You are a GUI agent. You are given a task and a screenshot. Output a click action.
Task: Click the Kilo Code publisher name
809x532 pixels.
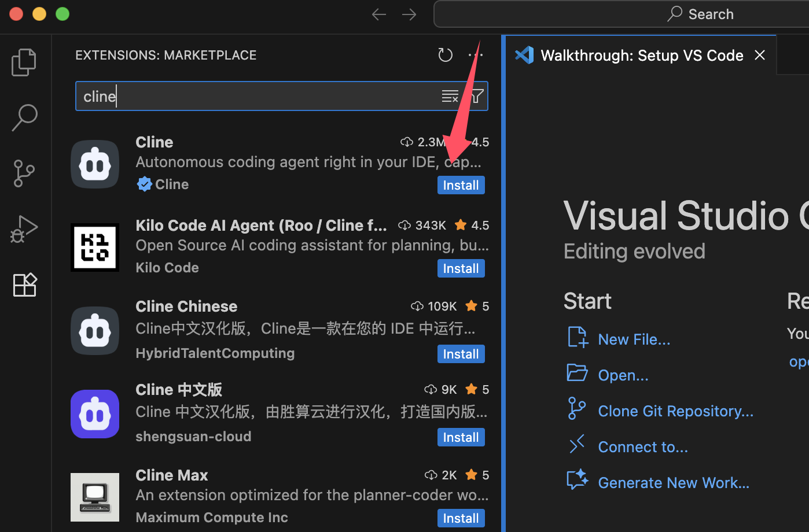[x=167, y=268]
